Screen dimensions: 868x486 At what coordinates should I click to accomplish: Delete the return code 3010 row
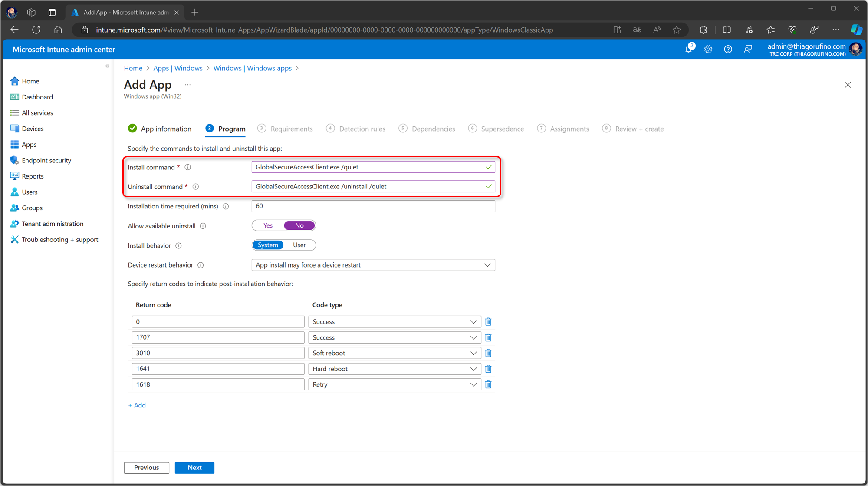pos(488,353)
